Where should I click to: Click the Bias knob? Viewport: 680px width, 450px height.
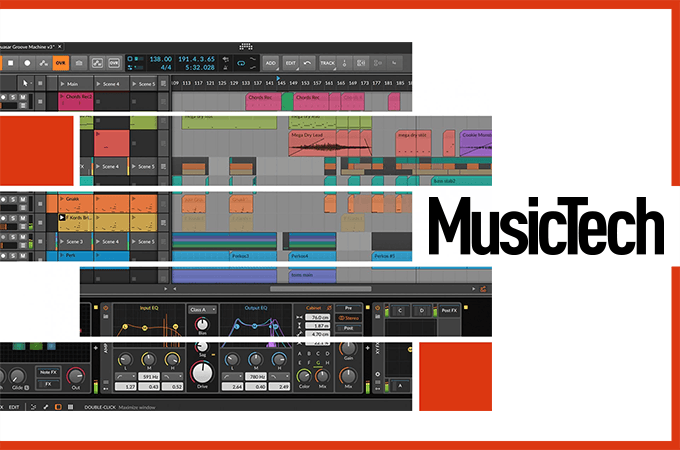click(202, 324)
